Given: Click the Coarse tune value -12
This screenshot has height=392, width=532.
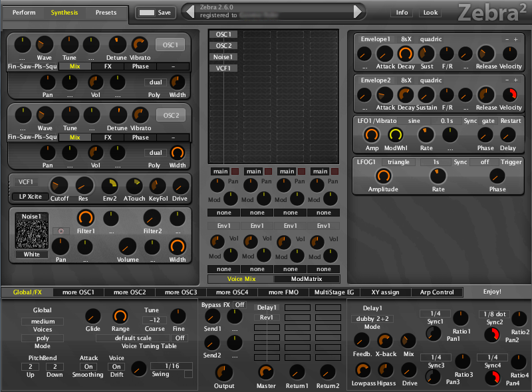Looking at the screenshot, I should pos(155,320).
